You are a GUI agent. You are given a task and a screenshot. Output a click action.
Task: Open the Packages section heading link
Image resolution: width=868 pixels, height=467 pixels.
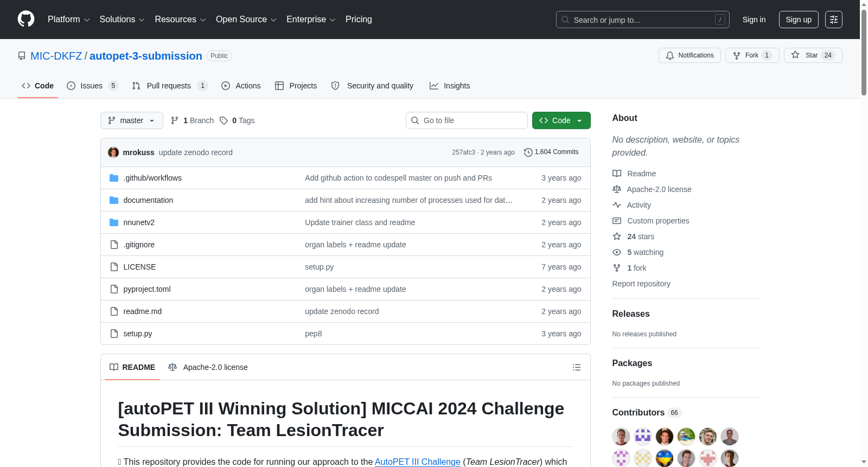(x=632, y=363)
